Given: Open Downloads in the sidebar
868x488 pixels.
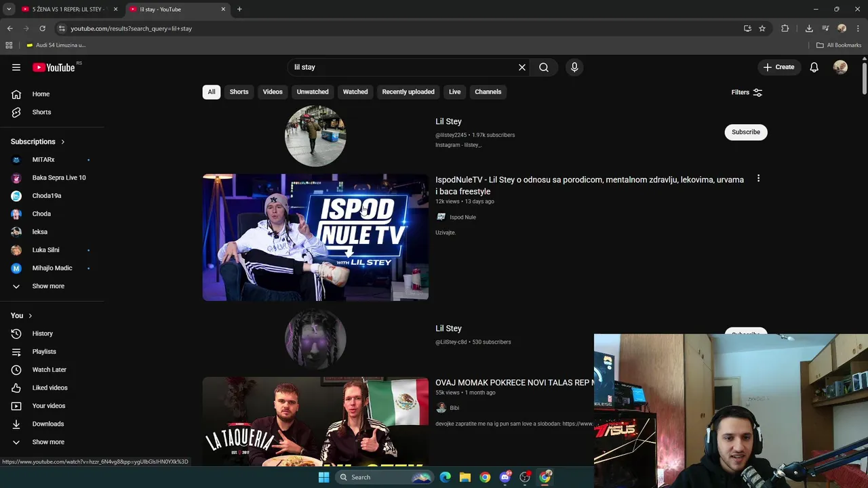Looking at the screenshot, I should (52, 424).
